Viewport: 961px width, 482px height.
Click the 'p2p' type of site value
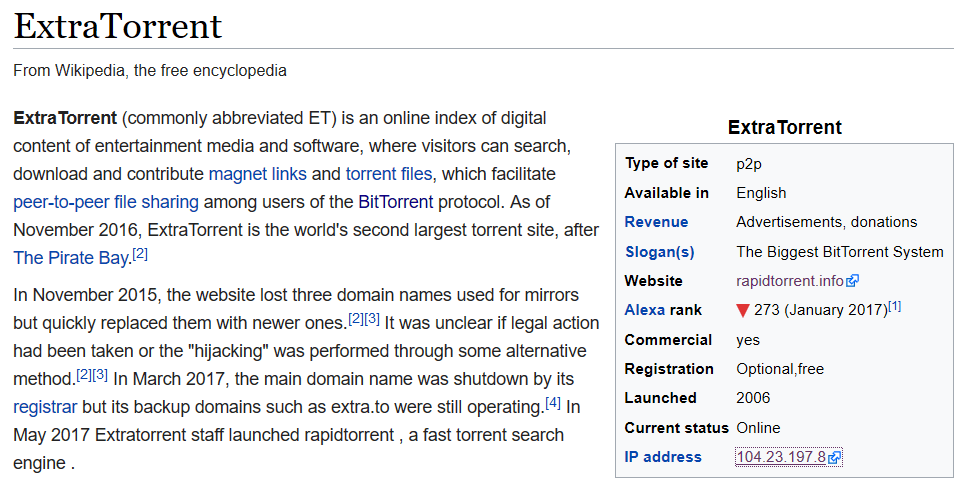pos(749,164)
